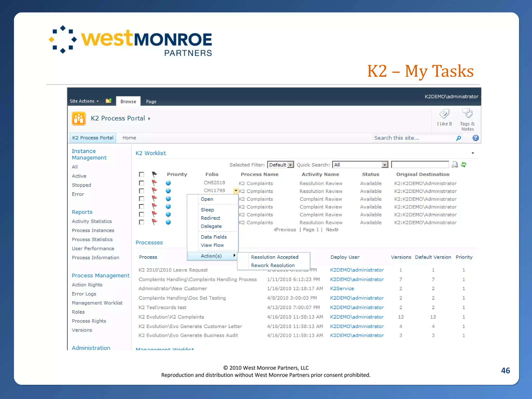This screenshot has height=399, width=532.
Task: Check the fourth worklist row checkbox
Action: tap(142, 207)
